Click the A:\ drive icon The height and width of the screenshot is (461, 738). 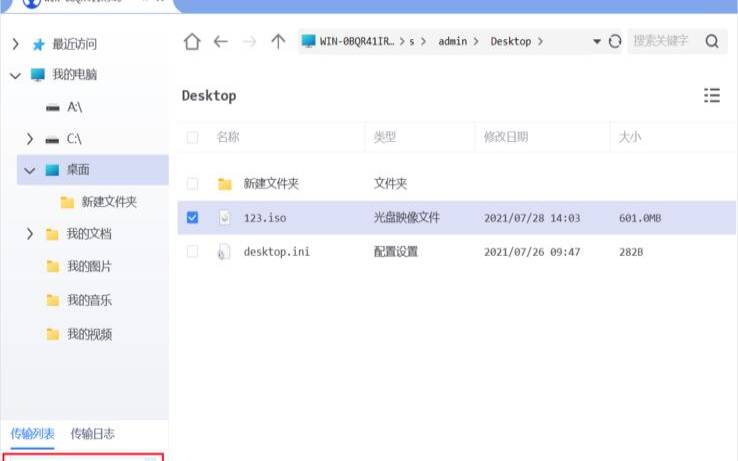tap(53, 108)
